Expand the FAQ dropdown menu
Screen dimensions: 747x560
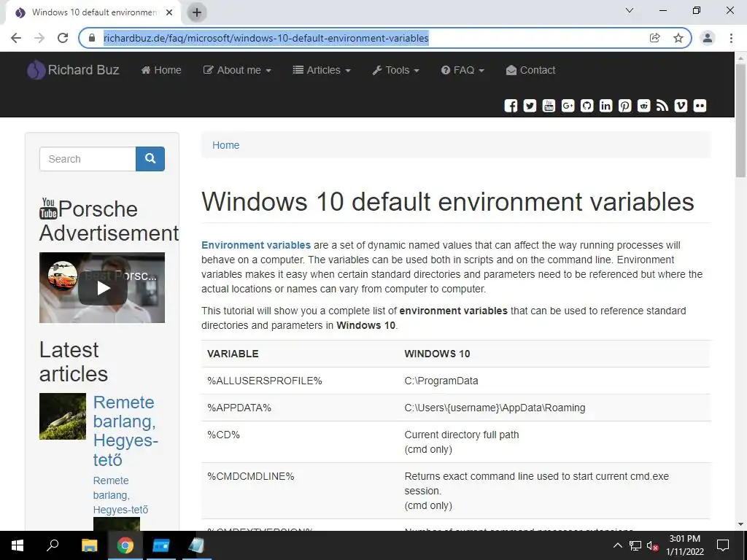point(462,70)
